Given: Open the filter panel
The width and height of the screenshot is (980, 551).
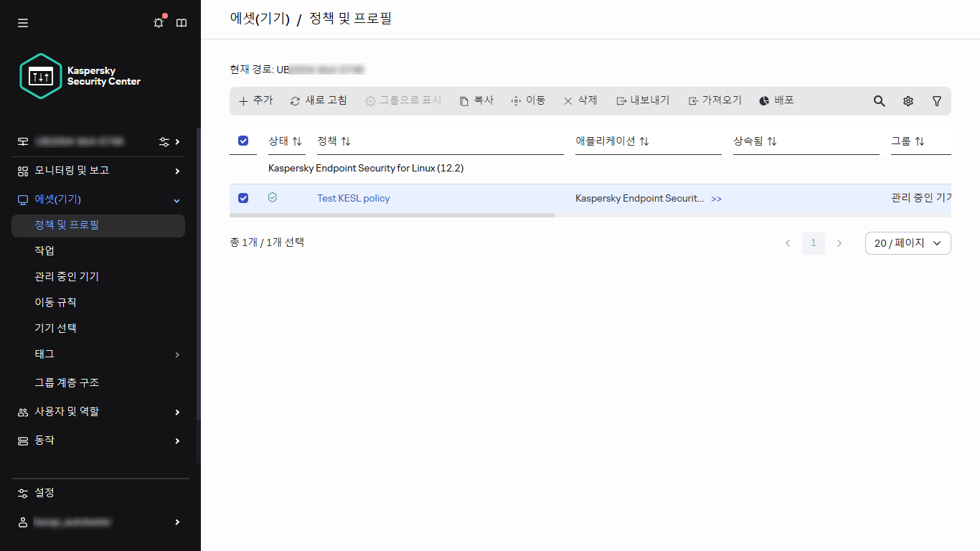Looking at the screenshot, I should [937, 100].
